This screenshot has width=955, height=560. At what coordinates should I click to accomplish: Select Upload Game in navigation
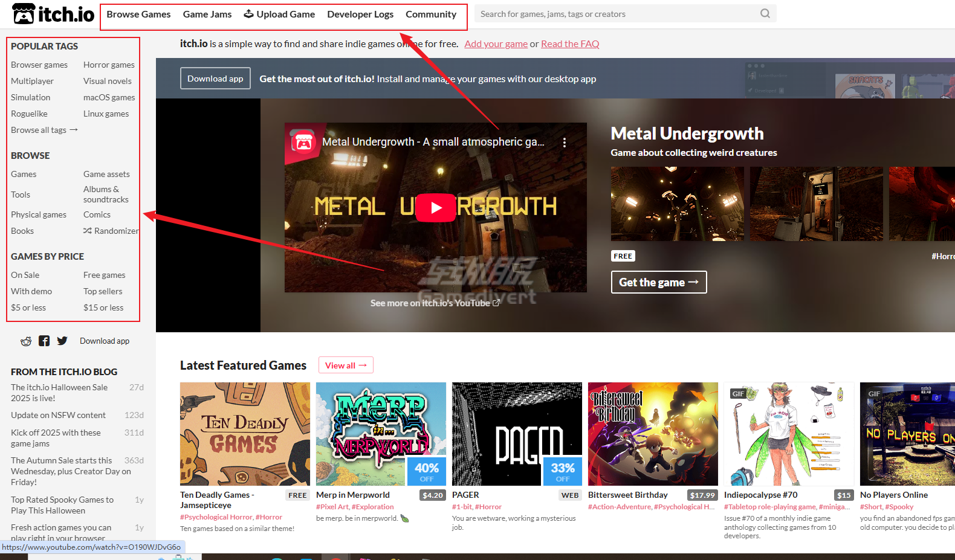coord(279,14)
